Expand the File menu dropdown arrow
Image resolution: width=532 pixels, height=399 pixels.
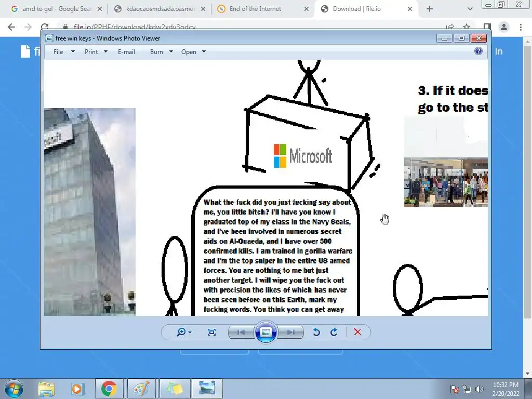click(x=73, y=51)
